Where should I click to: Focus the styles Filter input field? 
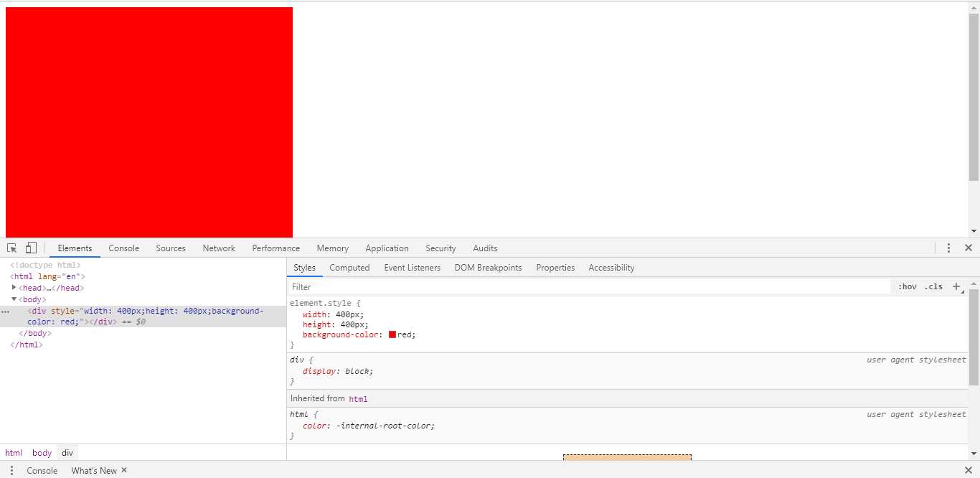[588, 286]
